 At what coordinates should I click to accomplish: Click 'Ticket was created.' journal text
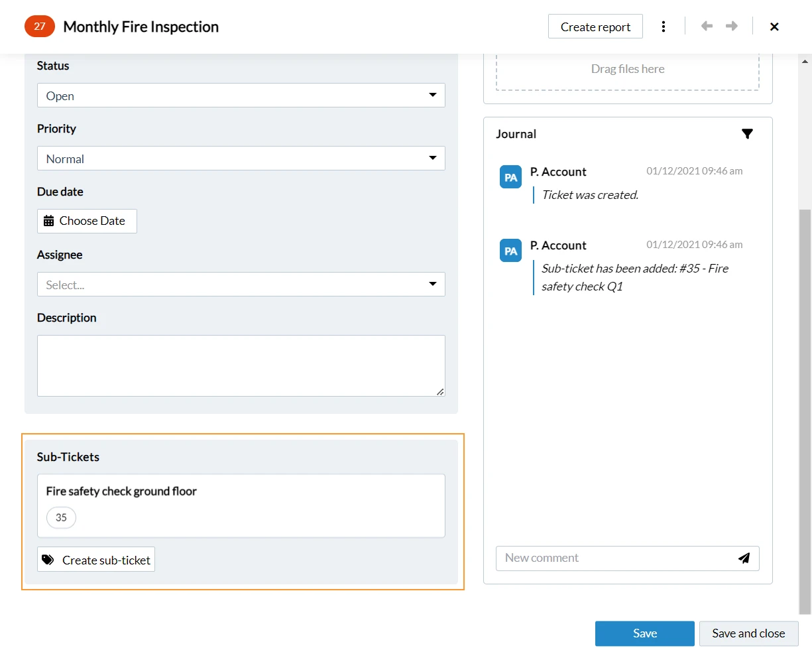click(x=590, y=195)
